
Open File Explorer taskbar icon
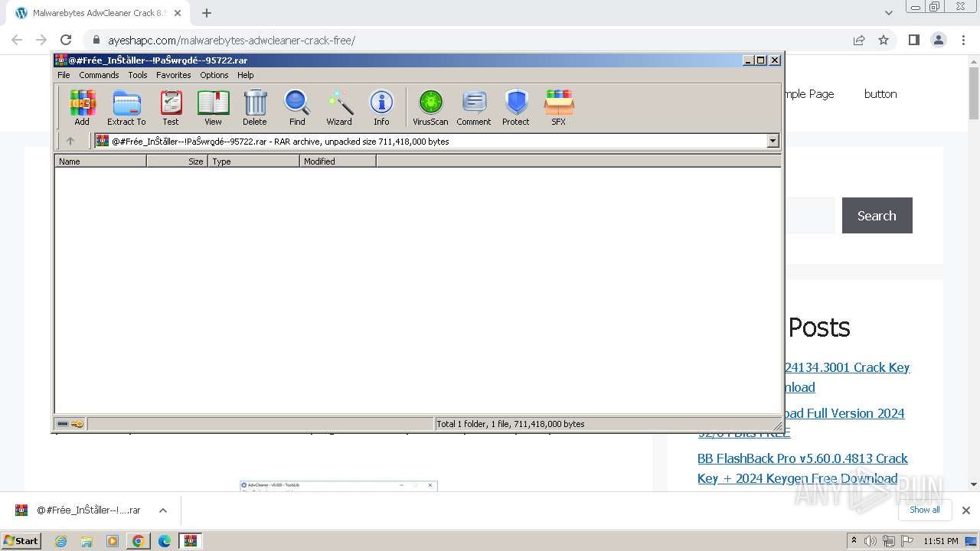coord(87,541)
